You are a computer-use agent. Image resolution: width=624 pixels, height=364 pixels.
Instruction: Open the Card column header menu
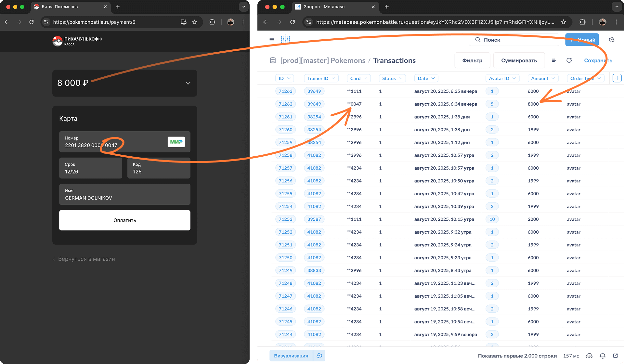pos(358,78)
